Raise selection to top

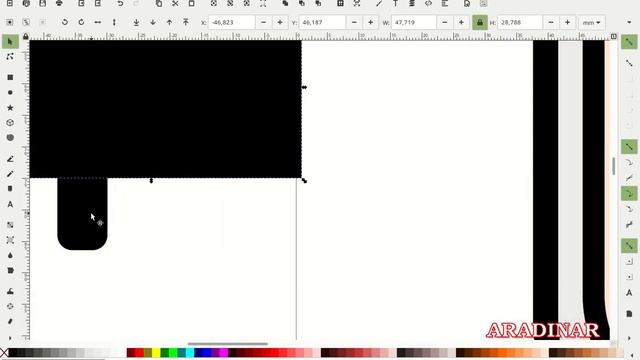(x=186, y=22)
